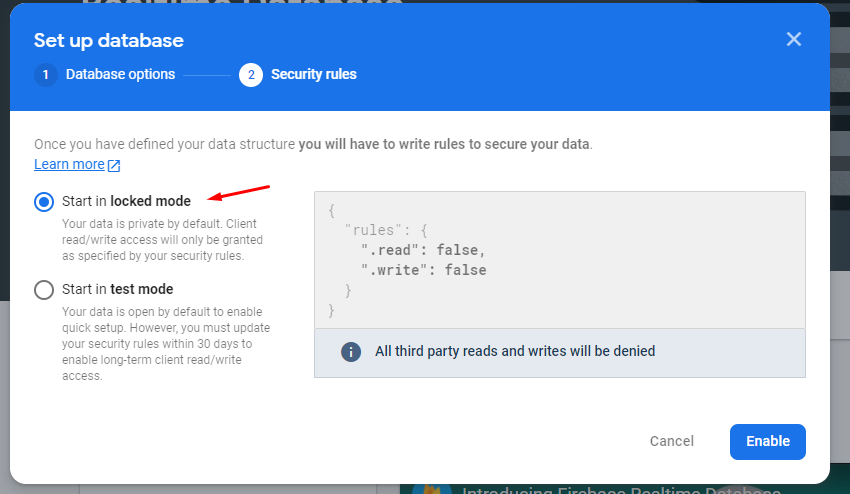Select the locked mode radio button
This screenshot has height=494, width=850.
[44, 202]
